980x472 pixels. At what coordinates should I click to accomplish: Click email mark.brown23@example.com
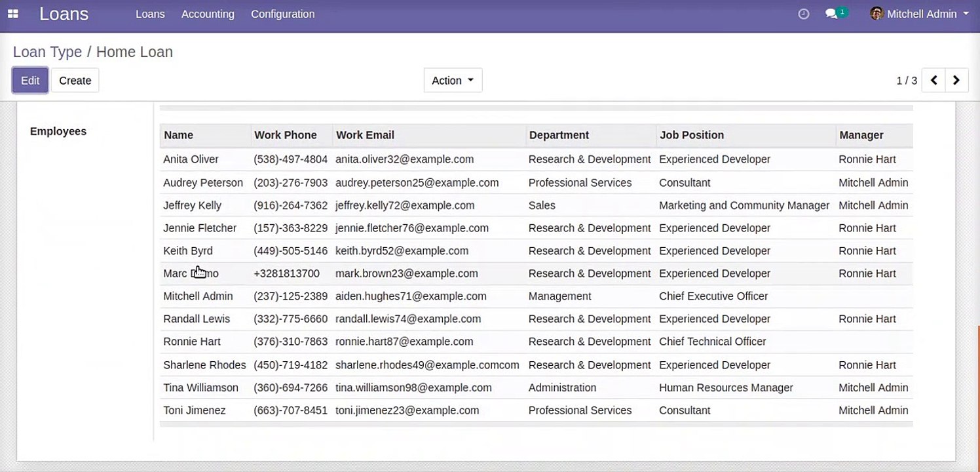(x=407, y=273)
